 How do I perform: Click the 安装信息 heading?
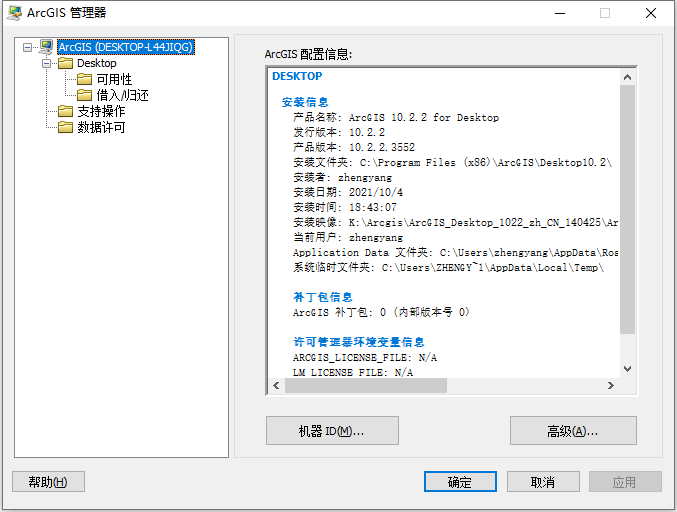[x=305, y=102]
